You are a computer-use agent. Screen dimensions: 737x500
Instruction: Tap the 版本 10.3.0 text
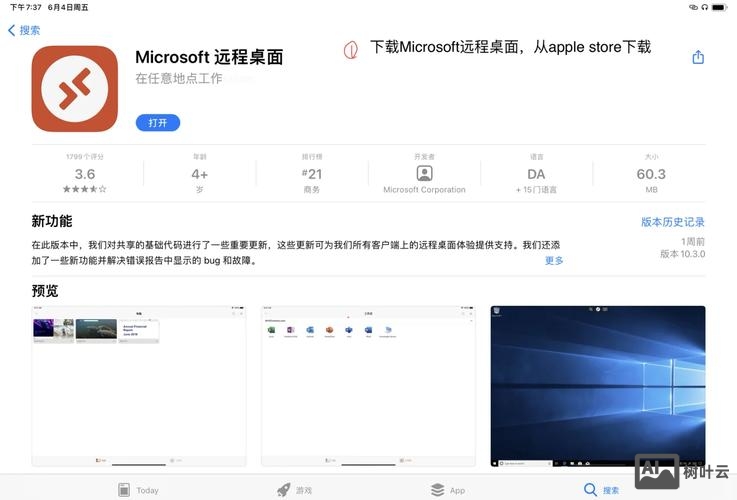(682, 254)
